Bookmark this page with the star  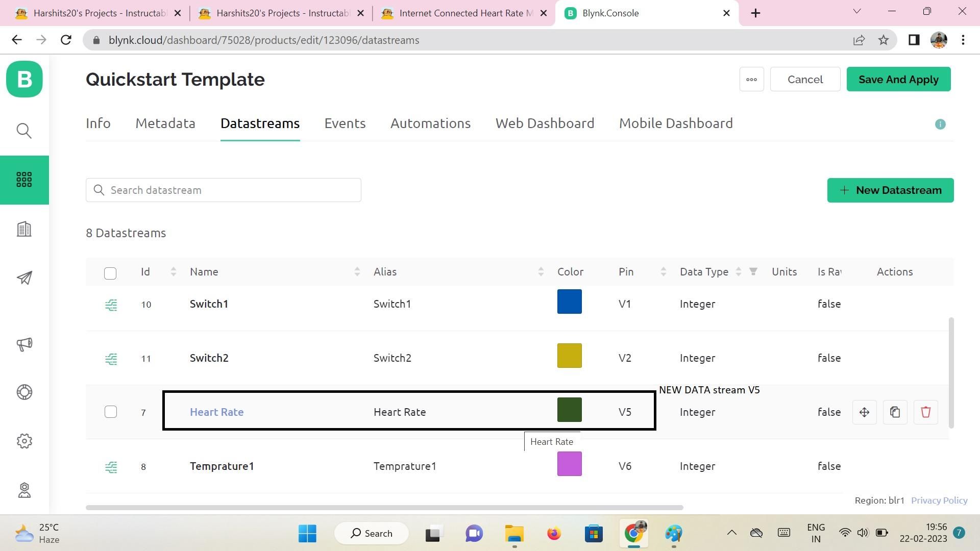pyautogui.click(x=884, y=40)
